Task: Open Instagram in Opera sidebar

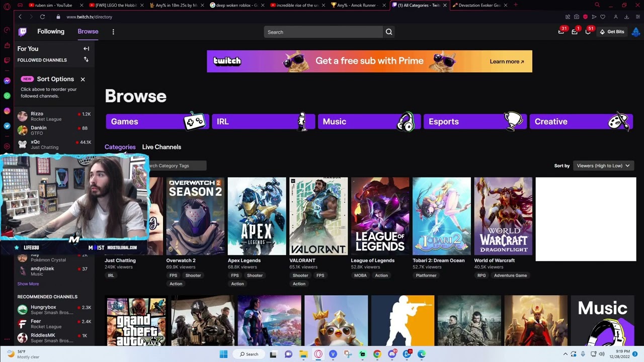Action: point(7,111)
